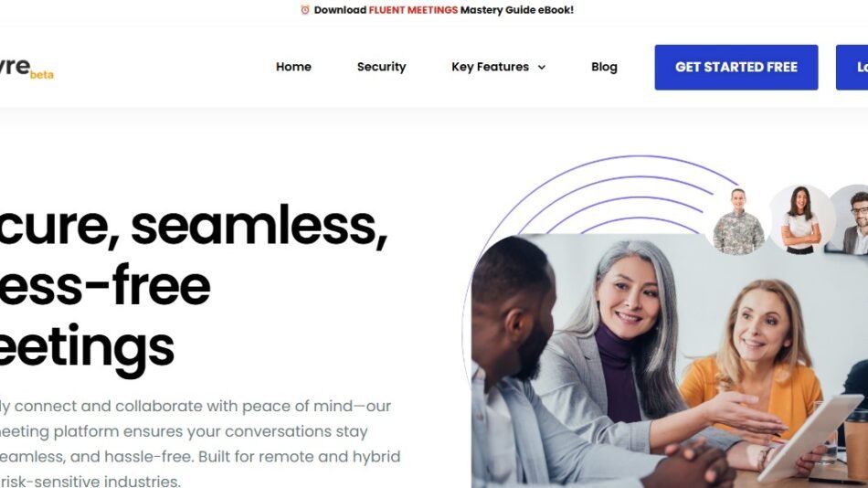This screenshot has height=488, width=868.
Task: Click the GET STARTED FREE button
Action: tap(736, 67)
